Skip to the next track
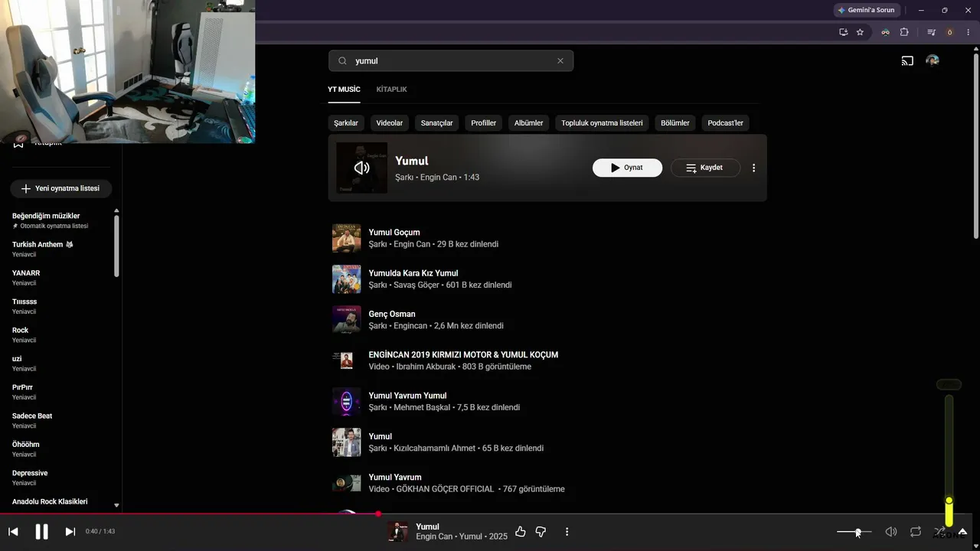 point(70,532)
